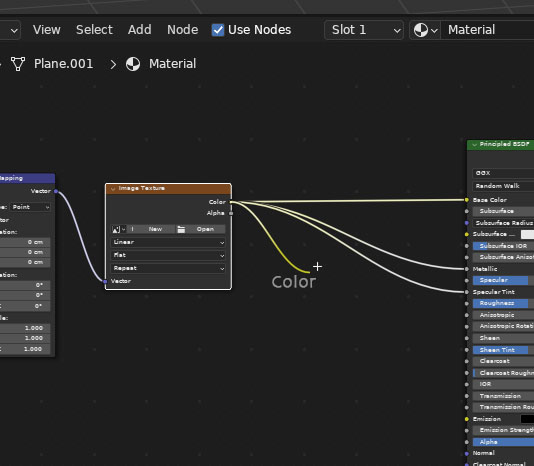The image size is (534, 466).
Task: Click the Alpha output socket of Image Texture
Action: tap(231, 213)
